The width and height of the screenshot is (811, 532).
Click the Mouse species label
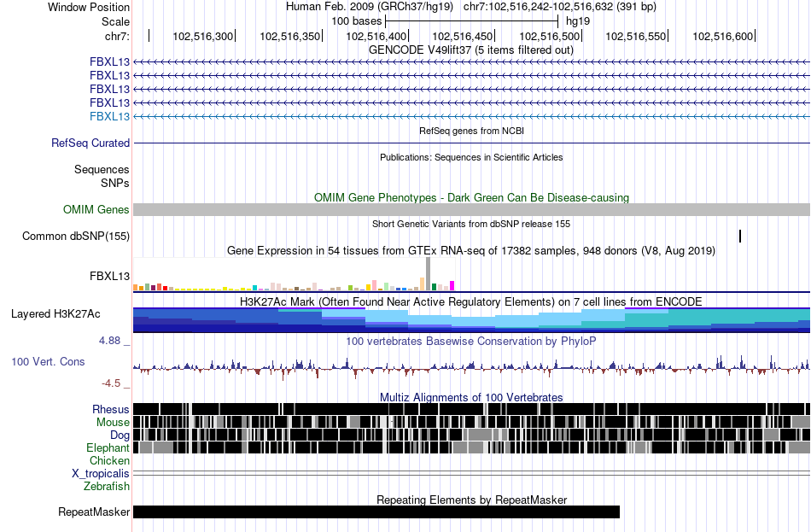[113, 423]
